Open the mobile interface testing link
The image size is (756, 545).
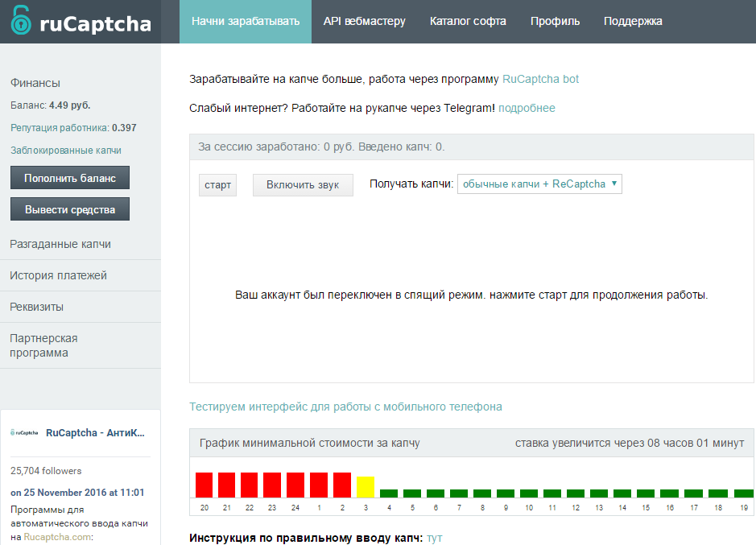(x=345, y=407)
